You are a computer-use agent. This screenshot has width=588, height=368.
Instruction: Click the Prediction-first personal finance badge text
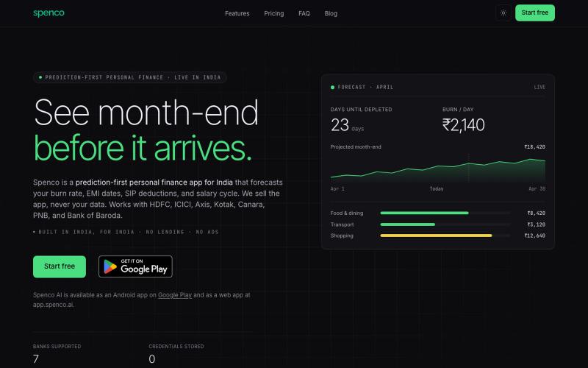[x=133, y=77]
